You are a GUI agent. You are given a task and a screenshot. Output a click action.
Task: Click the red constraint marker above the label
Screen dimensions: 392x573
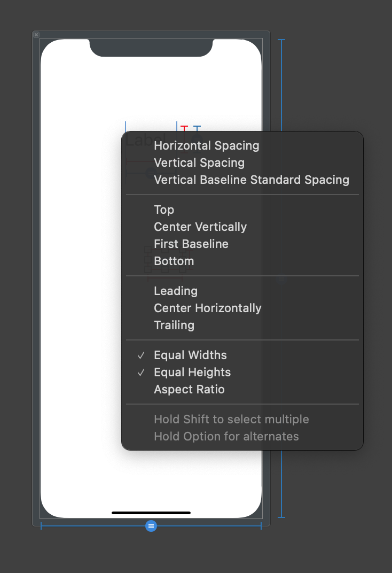click(184, 127)
